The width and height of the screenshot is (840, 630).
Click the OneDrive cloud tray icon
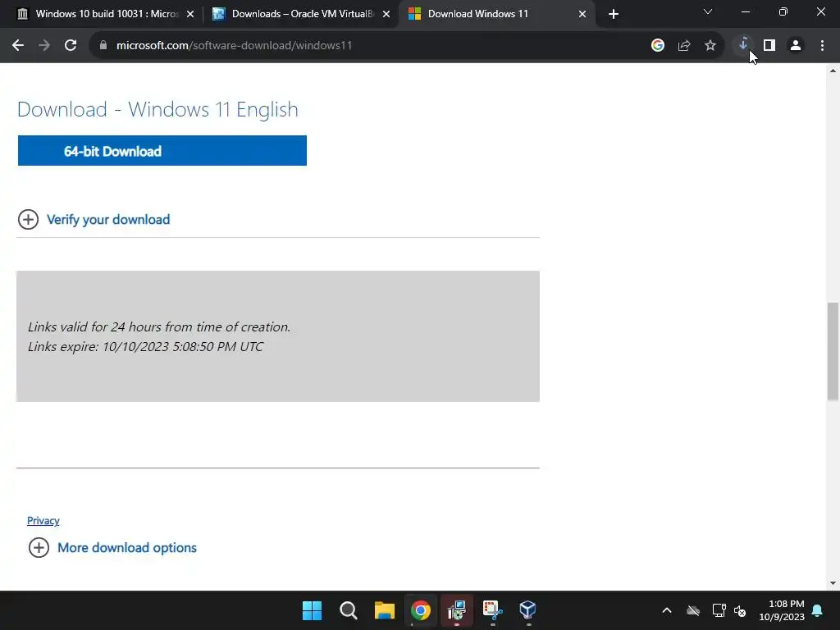[x=693, y=610]
